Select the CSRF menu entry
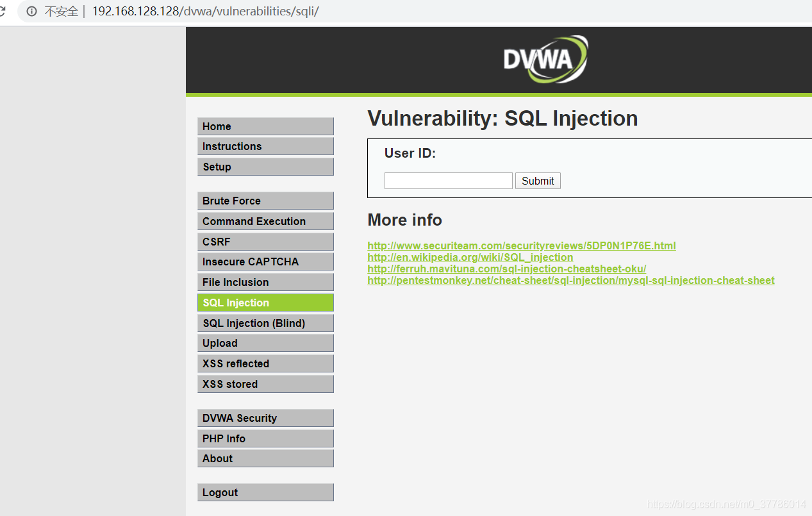This screenshot has height=516, width=812. [x=265, y=242]
